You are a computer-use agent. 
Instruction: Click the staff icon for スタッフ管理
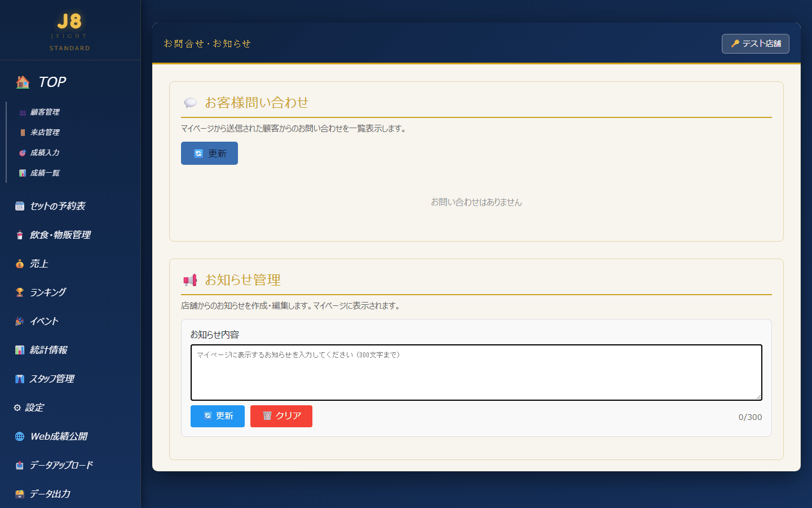(20, 379)
